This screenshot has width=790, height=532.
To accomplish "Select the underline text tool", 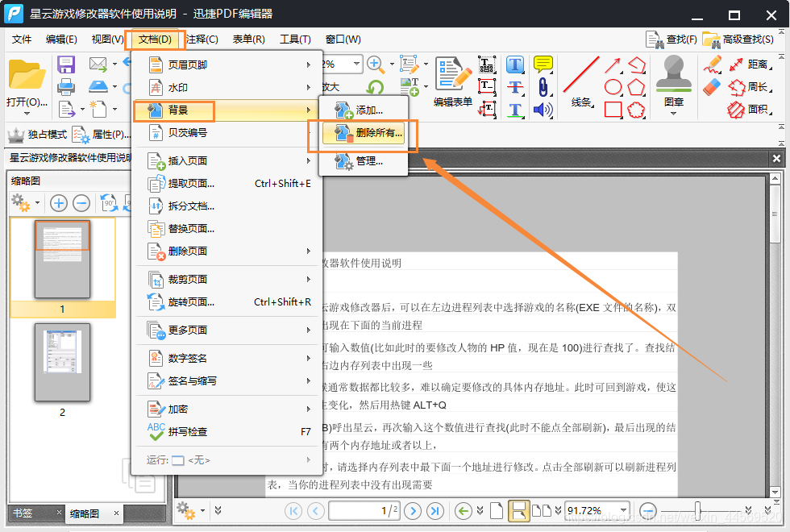I will 515,110.
